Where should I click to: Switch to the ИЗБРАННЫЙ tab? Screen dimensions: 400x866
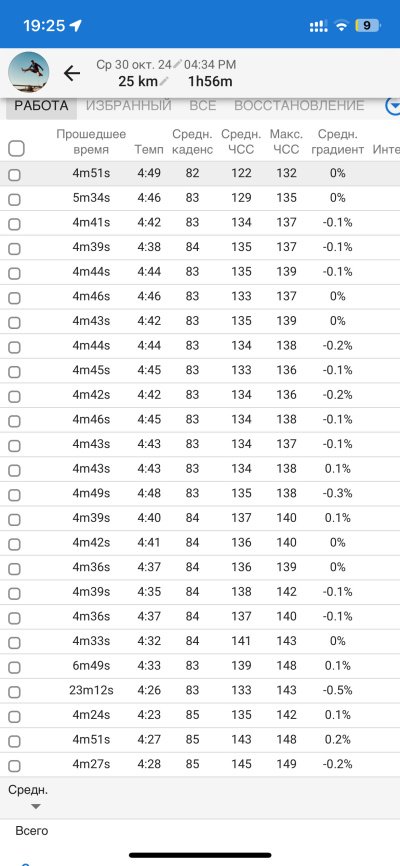coord(129,105)
